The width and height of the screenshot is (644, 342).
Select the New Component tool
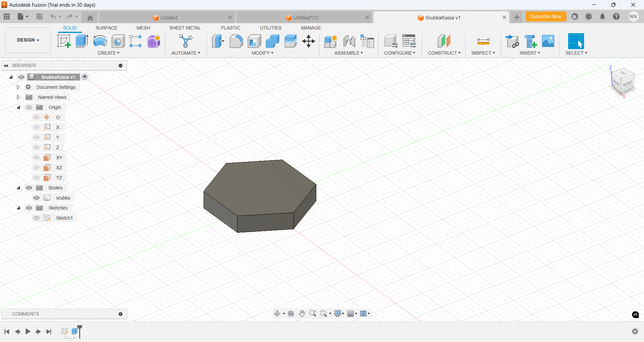click(331, 41)
